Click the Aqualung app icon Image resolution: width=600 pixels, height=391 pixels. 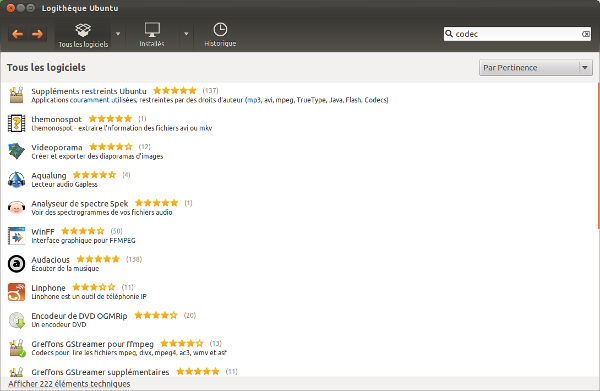[16, 179]
